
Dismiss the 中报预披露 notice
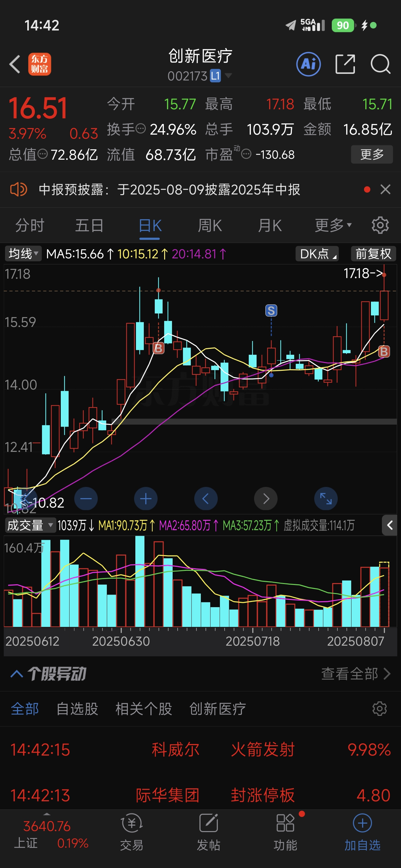385,189
